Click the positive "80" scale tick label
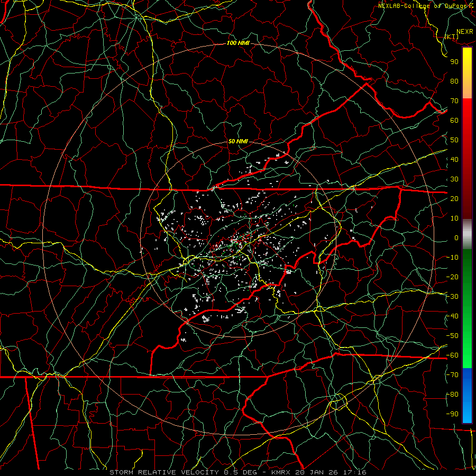Screen dimensions: 476x476 (x=454, y=81)
